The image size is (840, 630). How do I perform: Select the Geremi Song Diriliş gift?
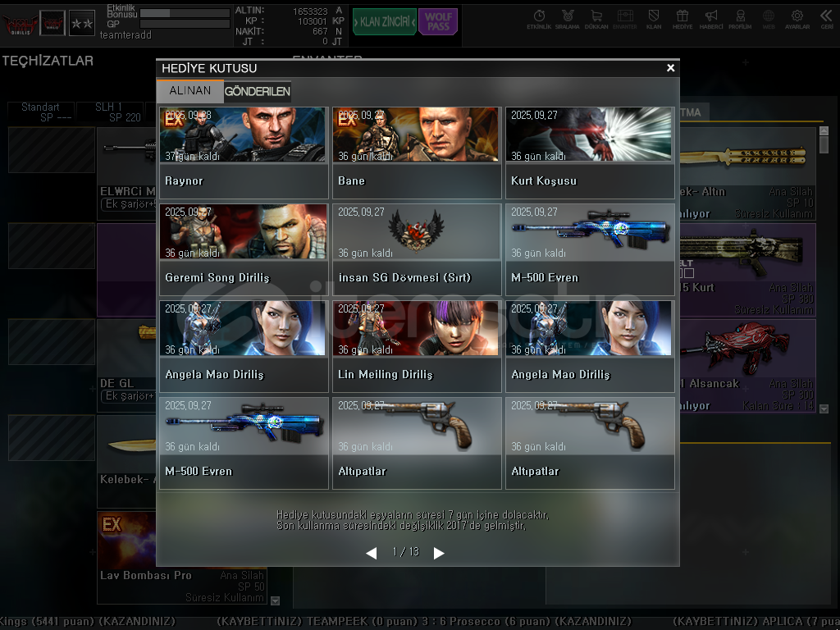coord(244,249)
